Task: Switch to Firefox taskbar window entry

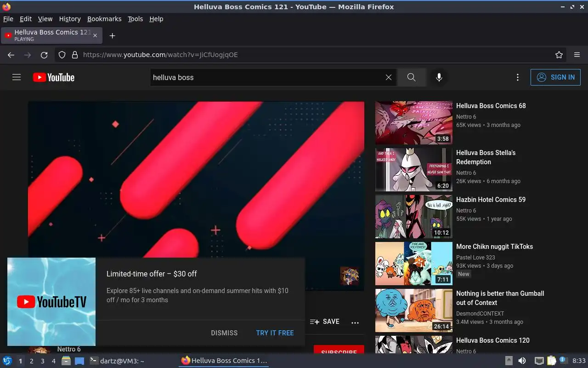Action: [x=224, y=361]
